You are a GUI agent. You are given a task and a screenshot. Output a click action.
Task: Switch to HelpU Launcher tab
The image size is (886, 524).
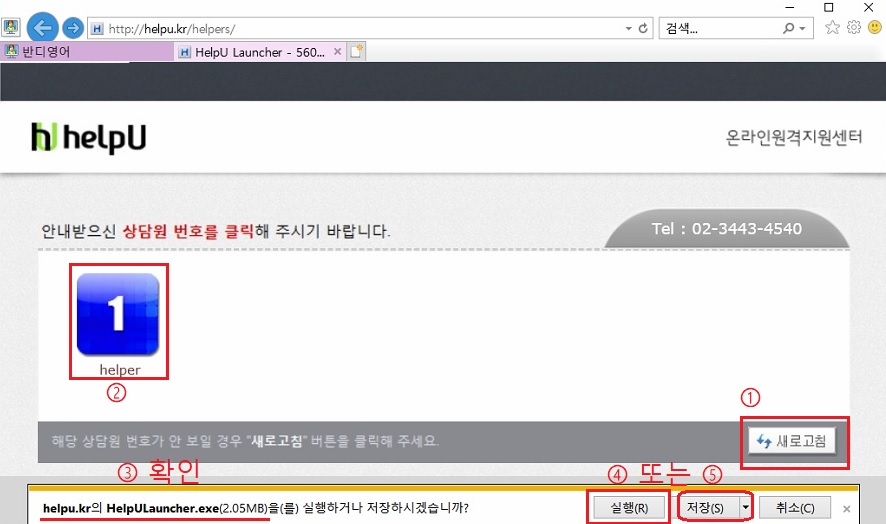click(x=259, y=53)
